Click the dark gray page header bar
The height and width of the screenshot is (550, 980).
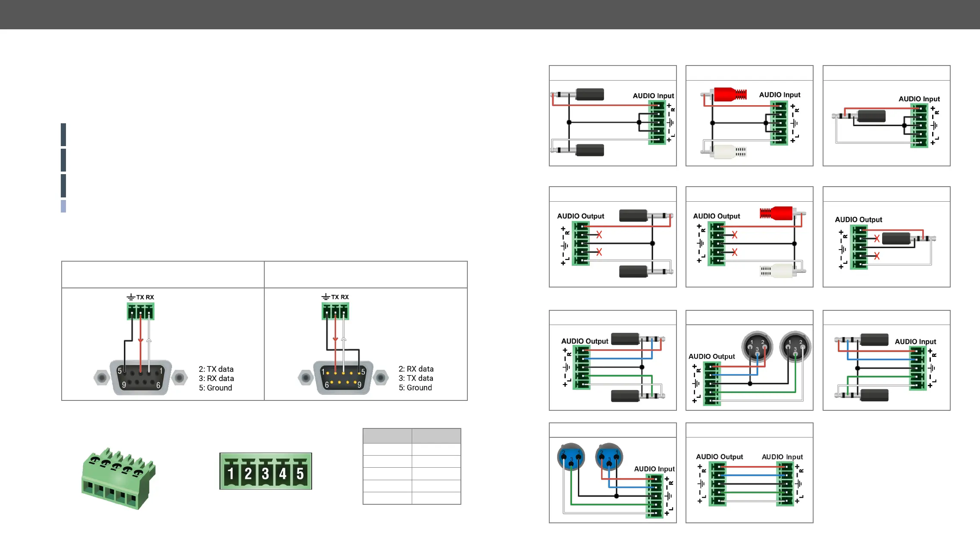[490, 15]
